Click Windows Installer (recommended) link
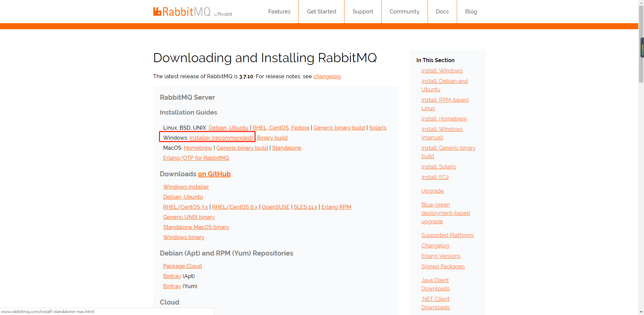644x315 pixels. click(x=221, y=138)
